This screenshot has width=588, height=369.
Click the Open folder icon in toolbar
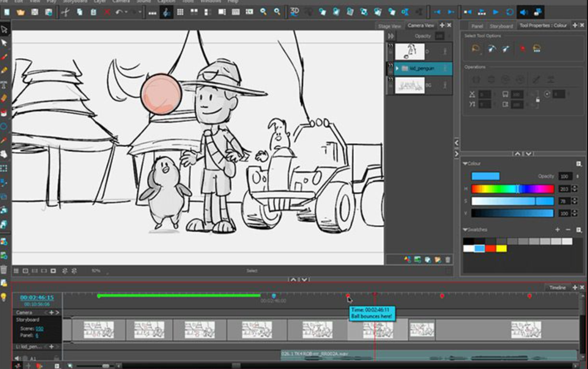click(20, 12)
